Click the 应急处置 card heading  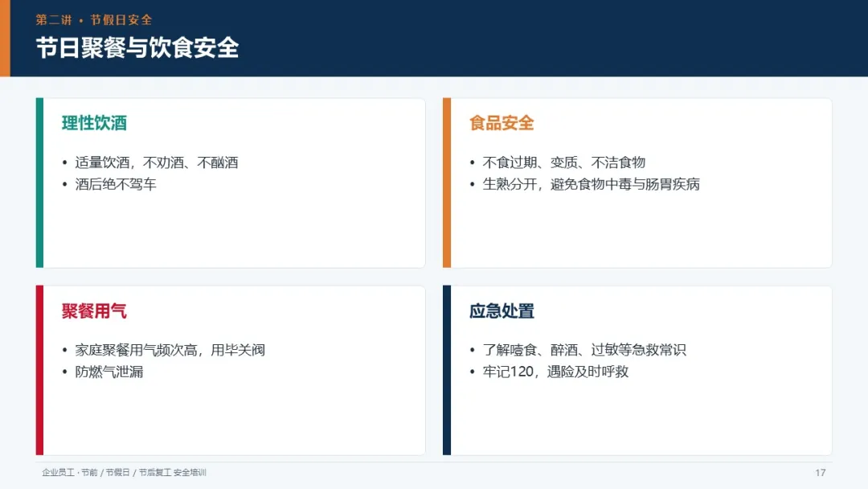[x=502, y=310]
